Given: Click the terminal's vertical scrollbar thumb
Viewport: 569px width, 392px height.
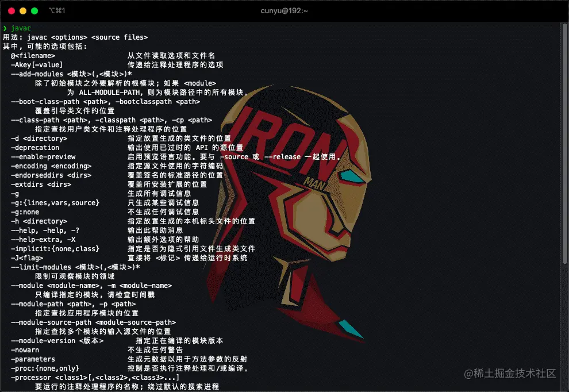Looking at the screenshot, I should [564, 143].
